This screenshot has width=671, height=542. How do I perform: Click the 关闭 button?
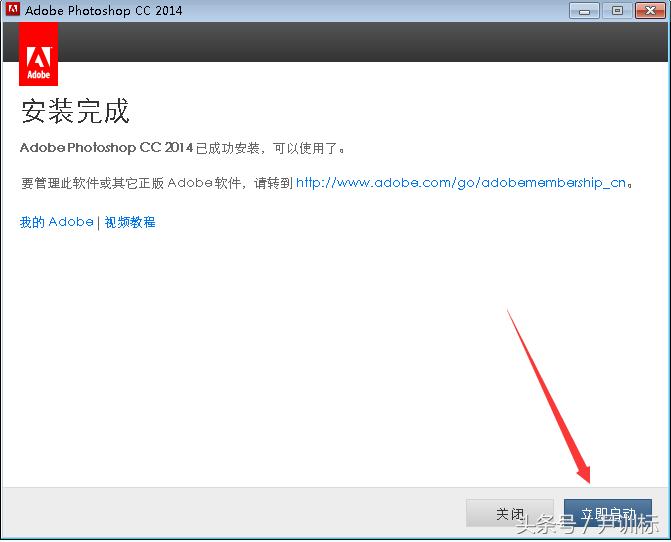(510, 513)
